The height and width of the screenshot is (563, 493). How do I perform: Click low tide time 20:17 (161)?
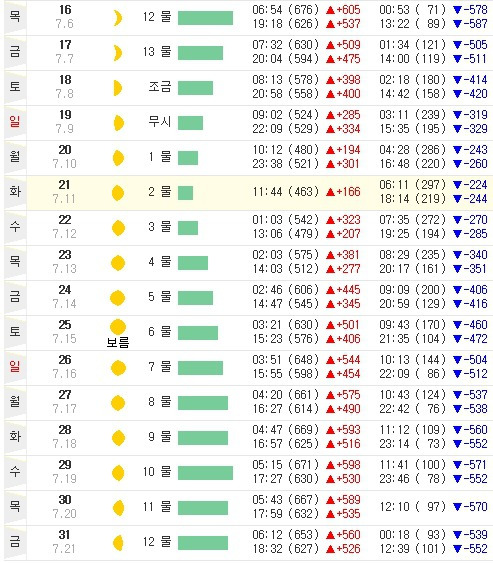click(413, 269)
